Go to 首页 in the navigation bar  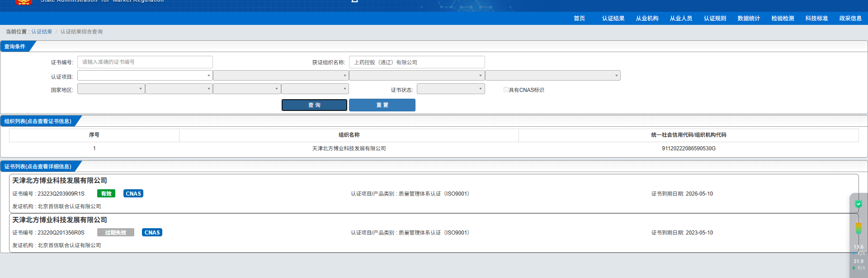579,19
